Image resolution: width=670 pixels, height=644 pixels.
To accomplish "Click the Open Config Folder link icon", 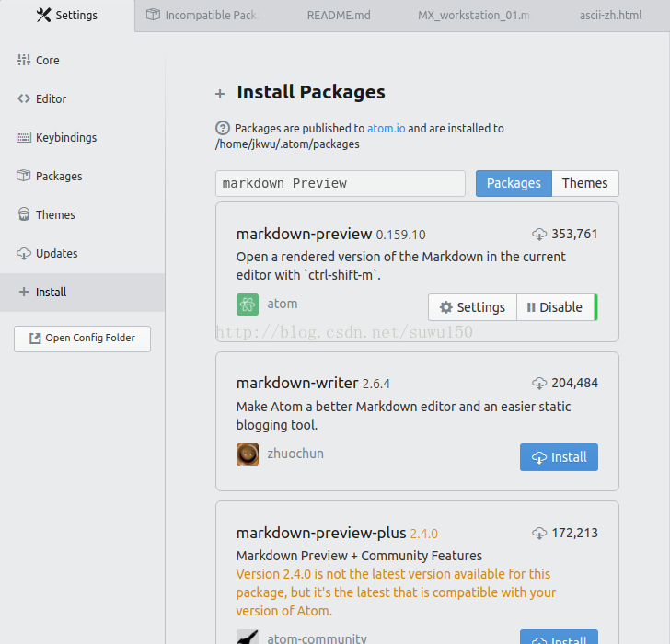I will pos(35,339).
